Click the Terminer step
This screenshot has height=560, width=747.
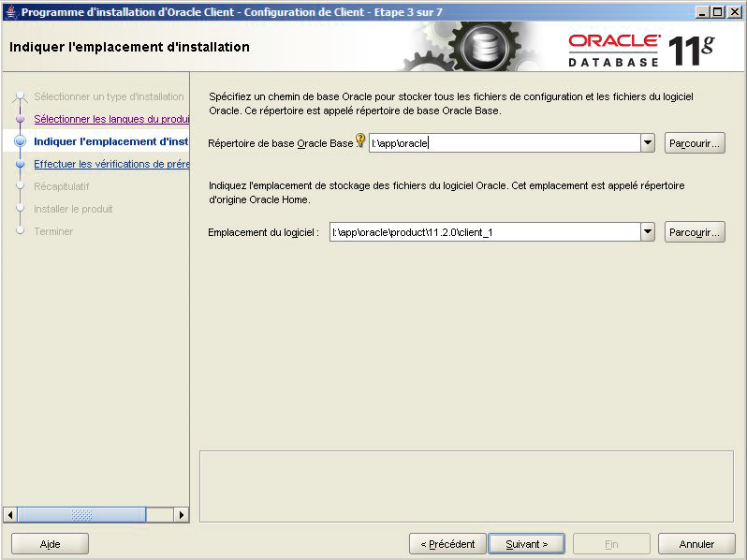tap(53, 231)
